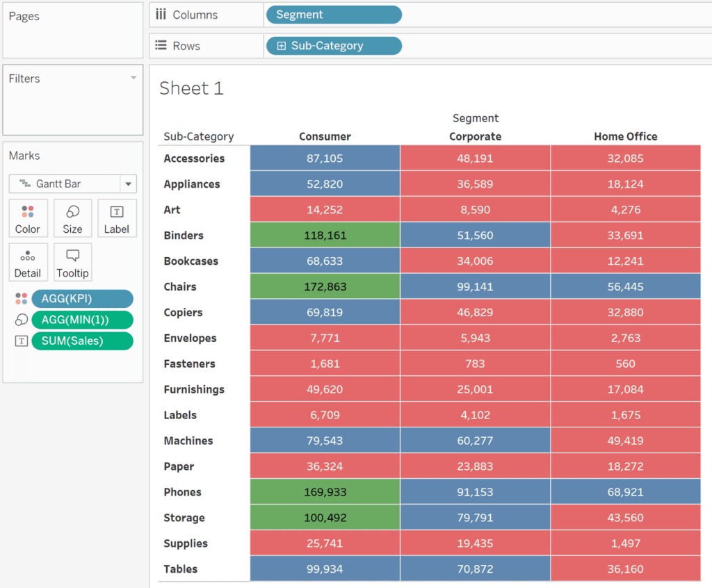The width and height of the screenshot is (712, 588).
Task: Open the Filters shelf dropdown arrow
Action: coord(133,78)
